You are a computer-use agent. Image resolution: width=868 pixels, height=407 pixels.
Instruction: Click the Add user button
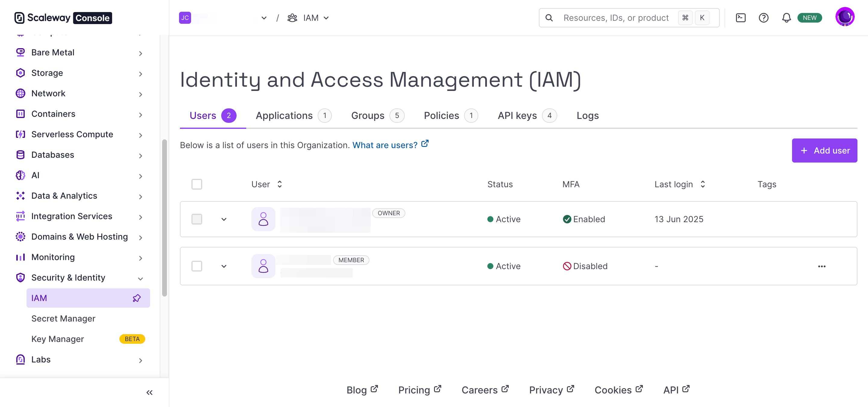(824, 151)
